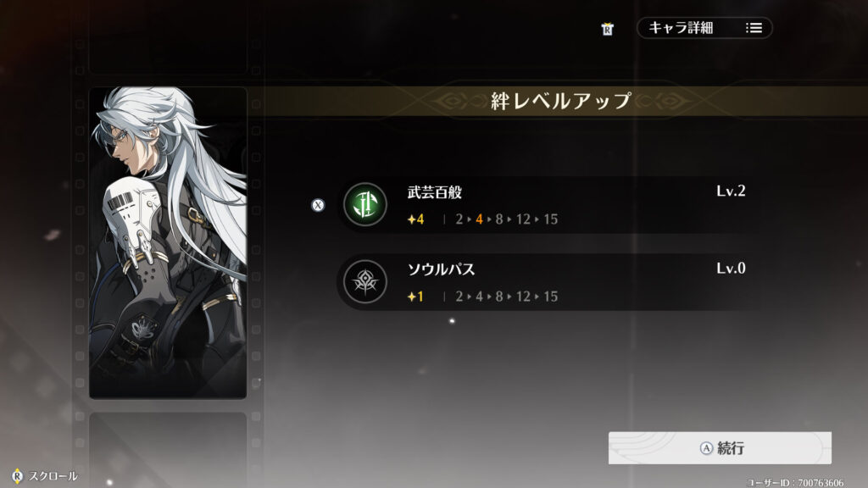Click the 絆レベルアップ title banner

coord(561,101)
